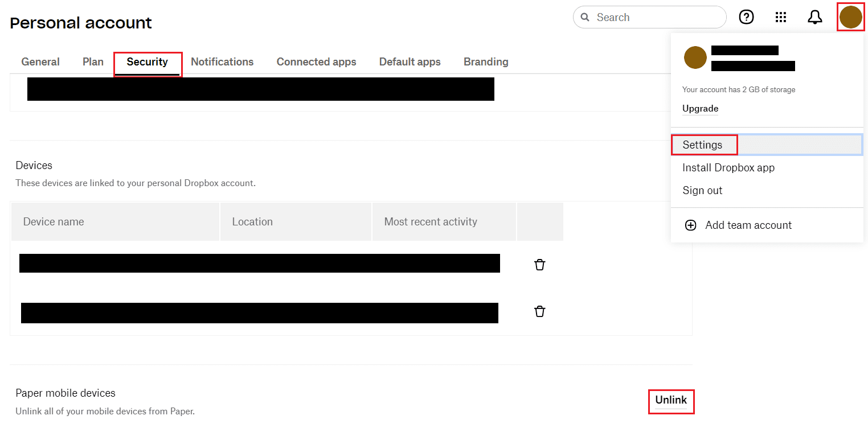Select Sign out in account menu
Screen dimensions: 868x432
click(x=702, y=191)
